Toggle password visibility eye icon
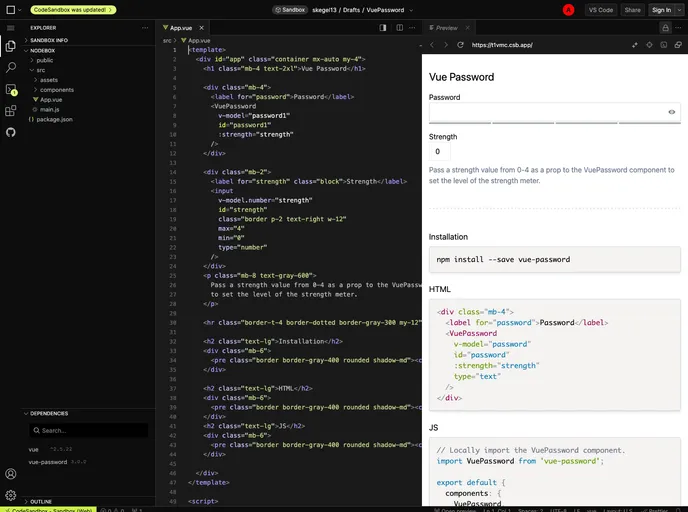This screenshot has height=512, width=688. pos(671,112)
